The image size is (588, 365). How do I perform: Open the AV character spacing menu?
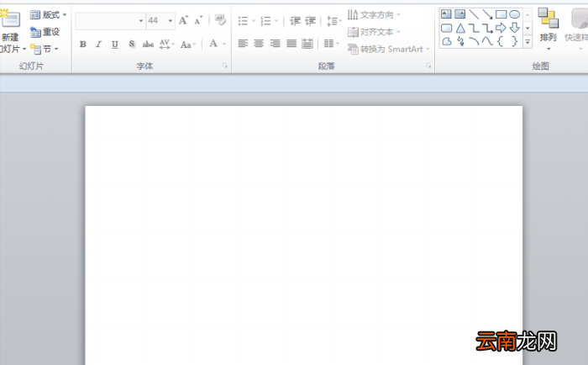pos(166,45)
